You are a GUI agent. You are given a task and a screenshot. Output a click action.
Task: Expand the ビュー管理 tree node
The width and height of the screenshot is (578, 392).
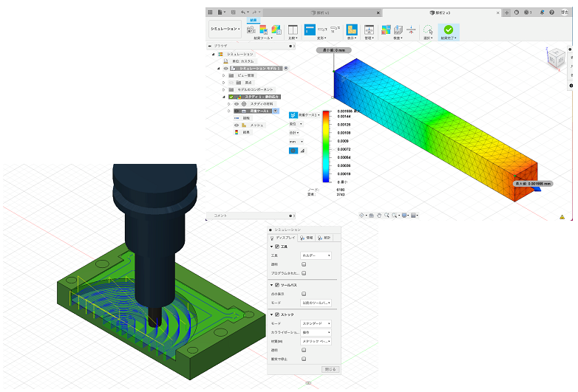(223, 75)
